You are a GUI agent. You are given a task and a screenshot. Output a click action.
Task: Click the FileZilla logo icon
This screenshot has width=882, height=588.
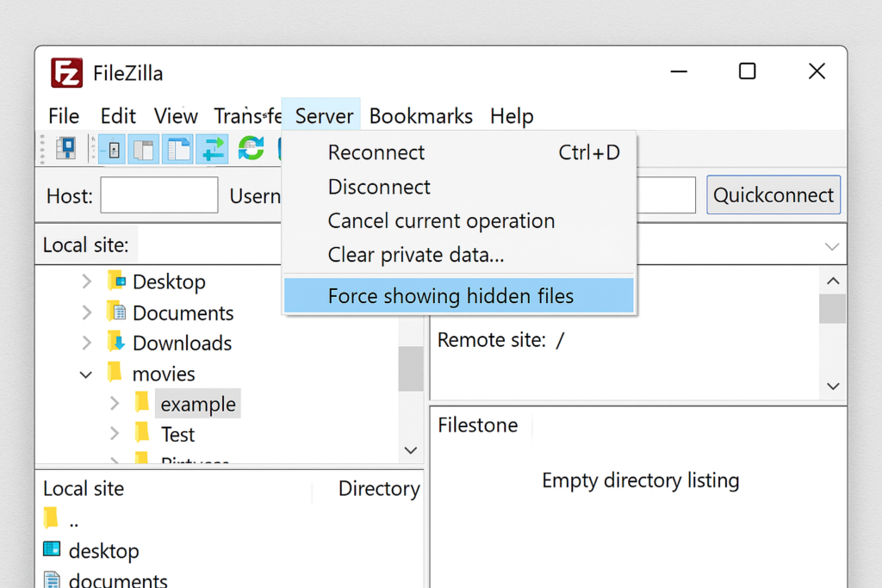click(x=67, y=72)
